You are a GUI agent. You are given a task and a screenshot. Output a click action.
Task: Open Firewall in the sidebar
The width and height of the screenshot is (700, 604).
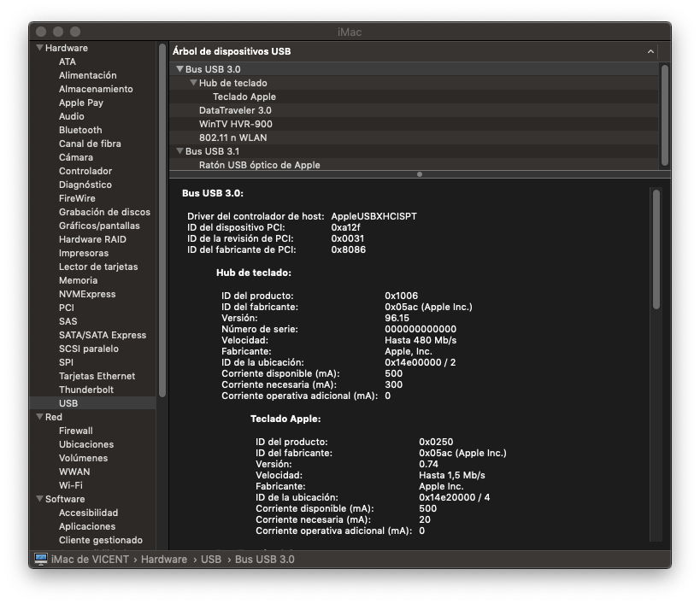point(75,431)
